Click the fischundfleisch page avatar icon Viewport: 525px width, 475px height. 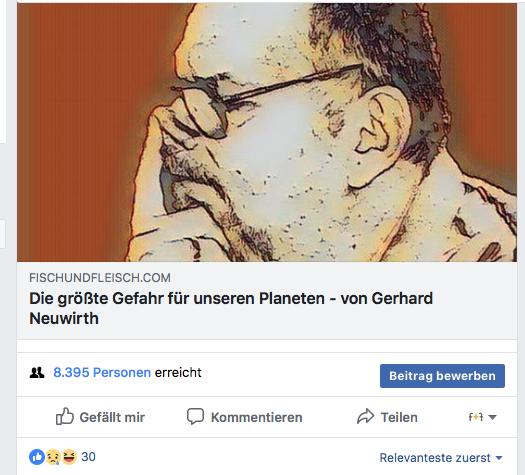pyautogui.click(x=475, y=417)
